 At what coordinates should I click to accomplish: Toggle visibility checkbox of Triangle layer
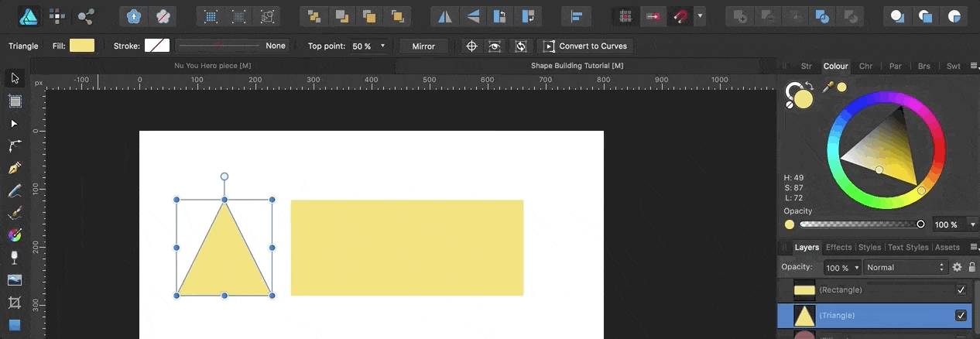(x=961, y=316)
